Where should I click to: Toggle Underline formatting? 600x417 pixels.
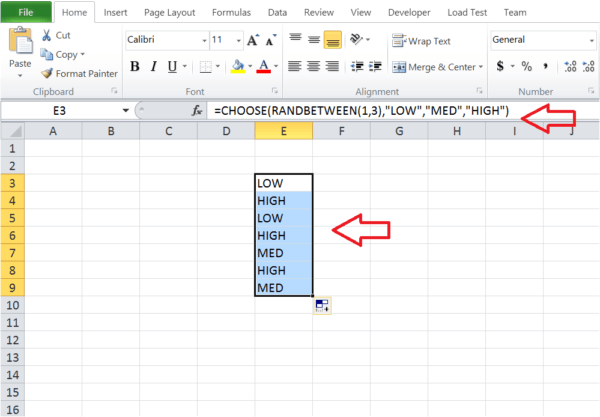[172, 67]
